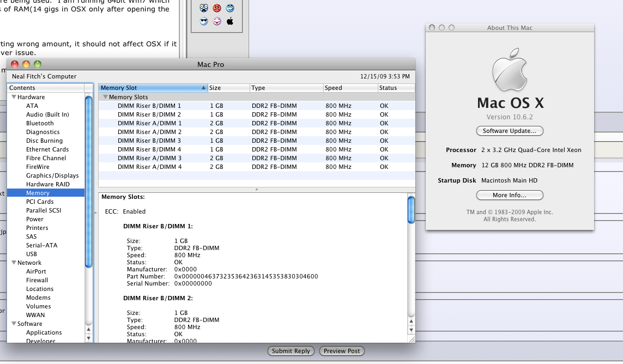Click Software Update button in About This Mac
Viewport: 623px width, 364px height.
510,131
